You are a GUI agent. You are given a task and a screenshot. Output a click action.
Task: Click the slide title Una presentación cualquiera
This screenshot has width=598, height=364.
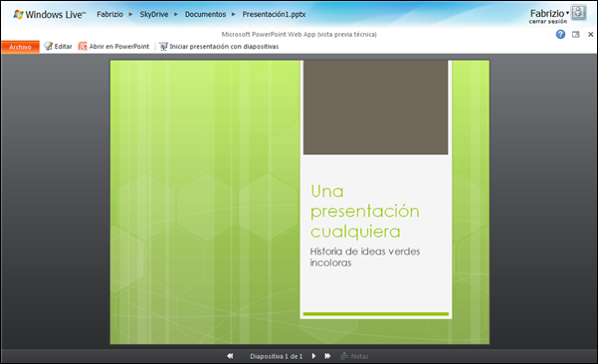tap(364, 211)
